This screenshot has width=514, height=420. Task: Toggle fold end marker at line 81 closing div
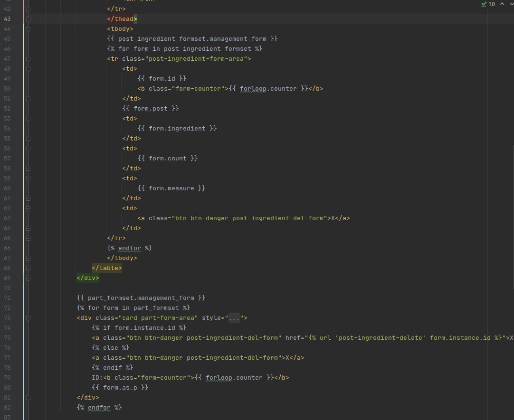coord(28,398)
